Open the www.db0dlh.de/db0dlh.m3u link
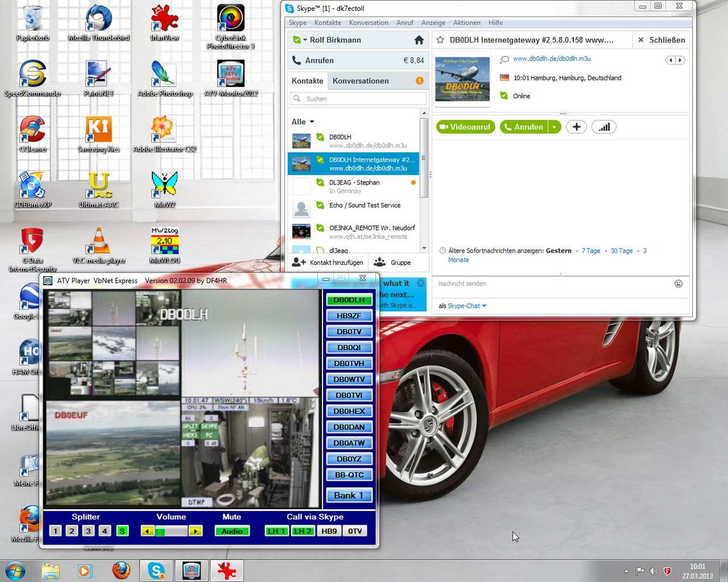This screenshot has height=582, width=728. pos(552,59)
